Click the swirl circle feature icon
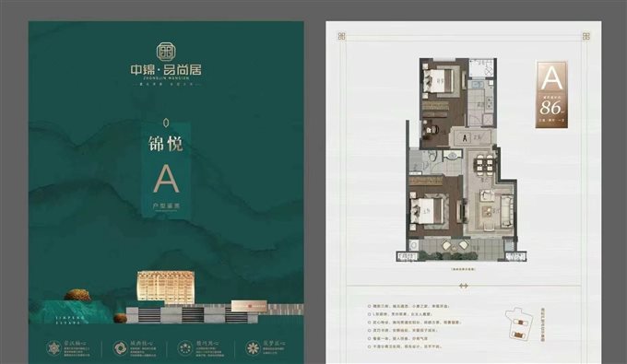Image resolution: width=627 pixels, height=364 pixels. point(120,348)
